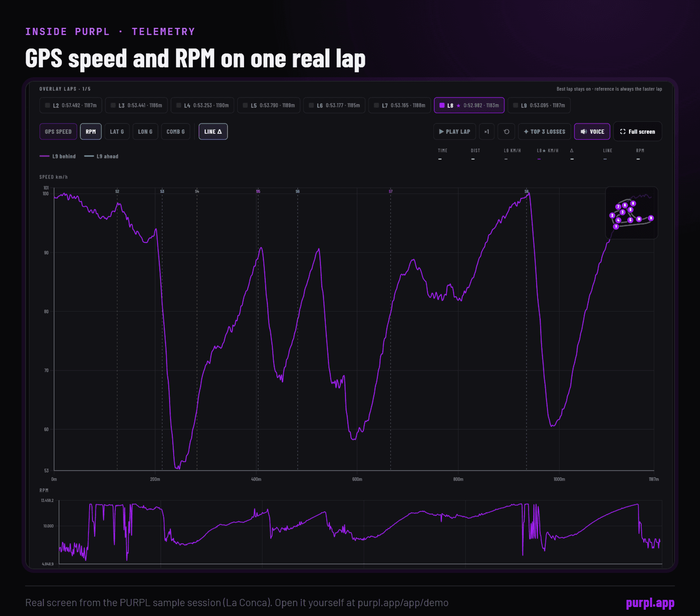This screenshot has height=616, width=700.
Task: Click the S5 sector marker label
Action: pos(258,191)
